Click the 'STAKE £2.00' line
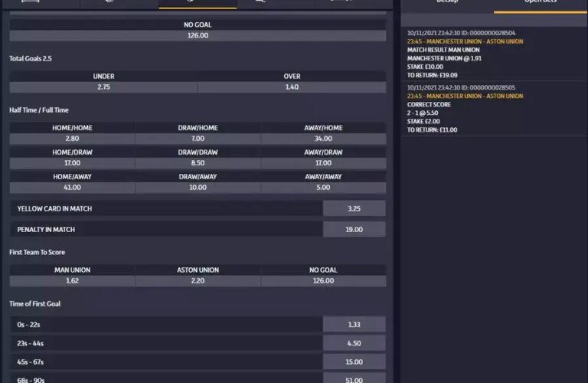Image resolution: width=588 pixels, height=383 pixels. (x=423, y=121)
